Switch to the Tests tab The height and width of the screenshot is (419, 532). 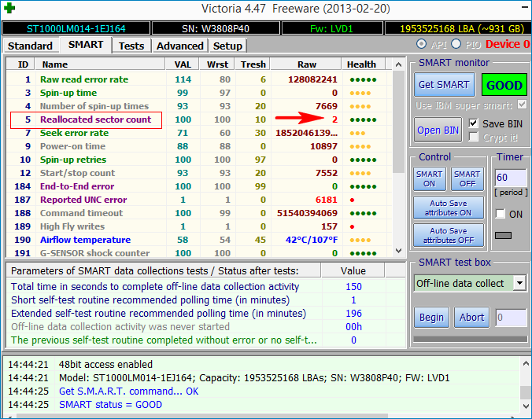pos(131,46)
